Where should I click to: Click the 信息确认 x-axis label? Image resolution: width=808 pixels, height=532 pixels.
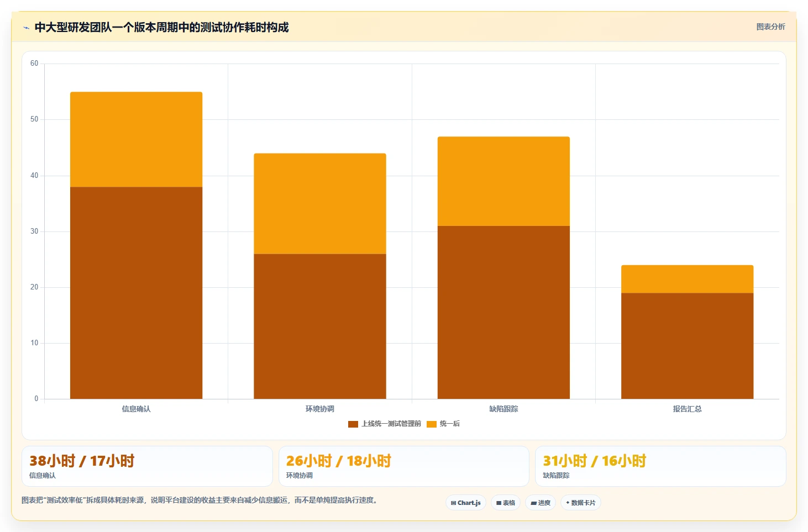(x=136, y=409)
